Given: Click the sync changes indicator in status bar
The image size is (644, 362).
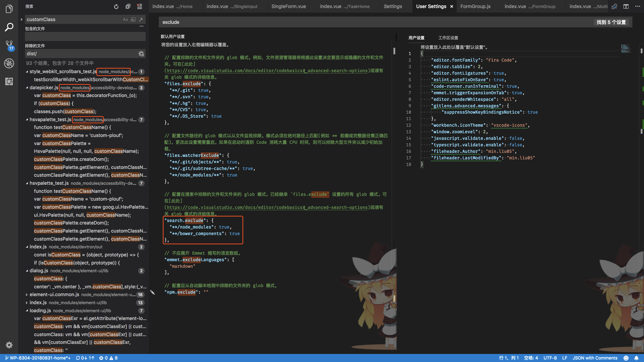Looking at the screenshot, I should click(85, 358).
